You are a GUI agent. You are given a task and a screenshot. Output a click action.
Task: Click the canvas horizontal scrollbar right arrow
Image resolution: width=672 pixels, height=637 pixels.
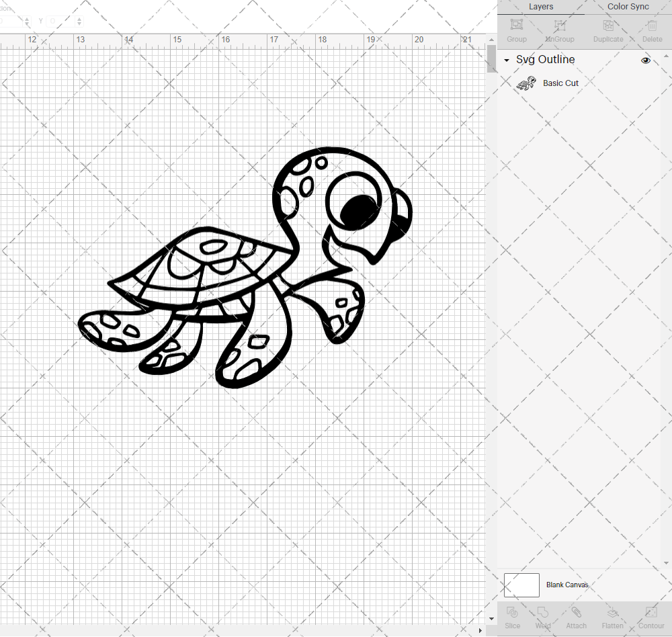[480, 630]
